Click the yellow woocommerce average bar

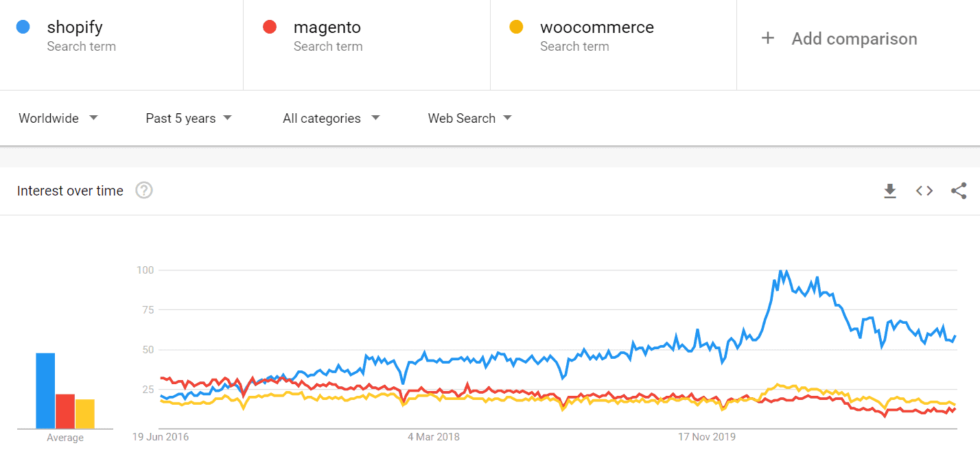pos(85,414)
